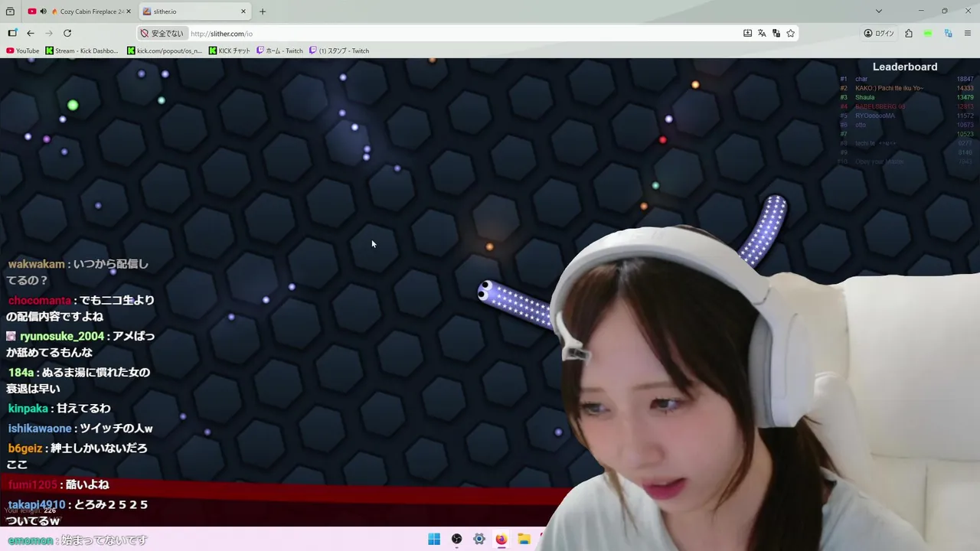Toggle the sidebar icon left of Back
Screen dimensions: 980x551
[12, 33]
